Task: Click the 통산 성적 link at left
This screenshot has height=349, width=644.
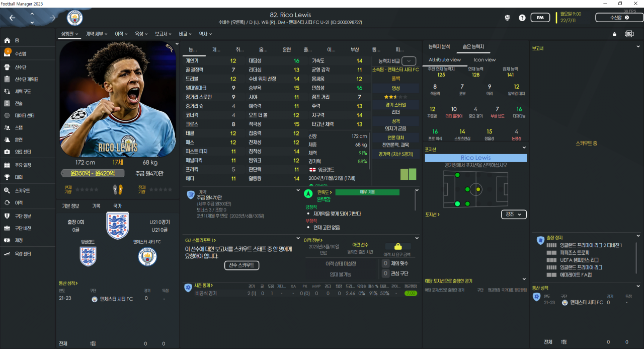Action: click(68, 284)
